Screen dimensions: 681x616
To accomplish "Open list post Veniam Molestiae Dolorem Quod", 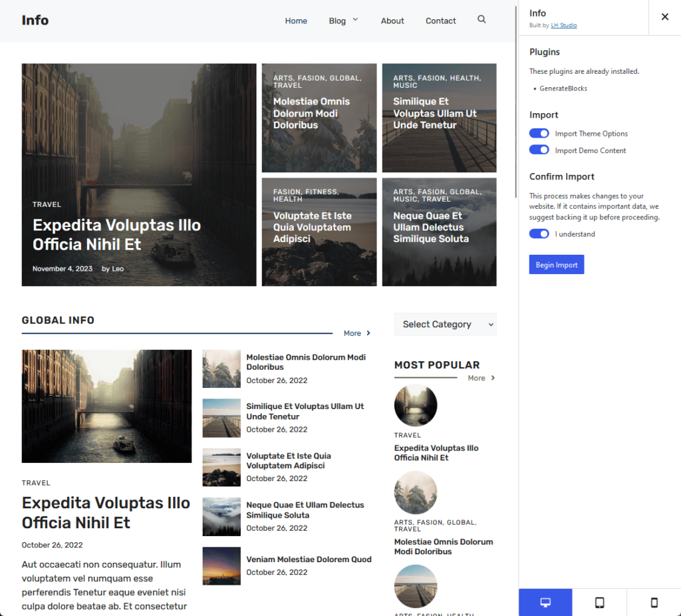I will [x=309, y=559].
